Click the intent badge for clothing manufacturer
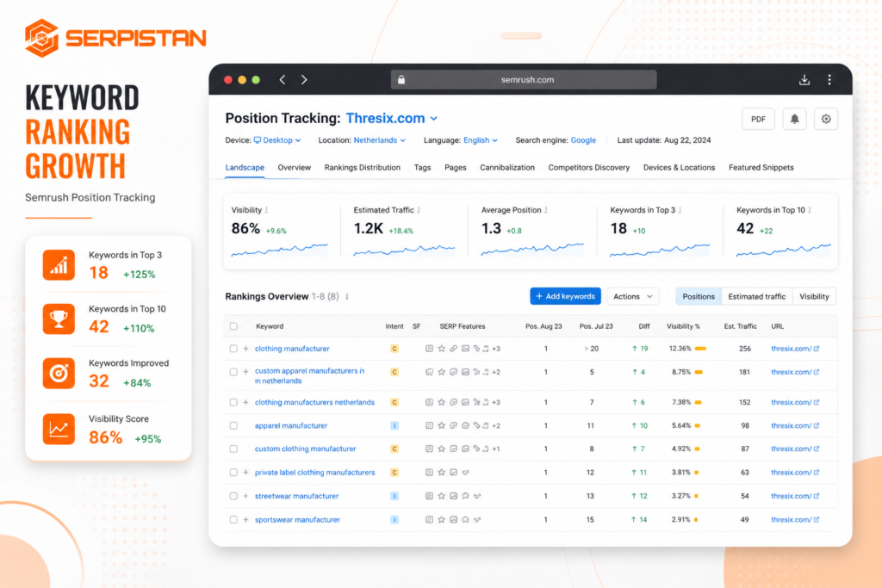 coord(394,349)
